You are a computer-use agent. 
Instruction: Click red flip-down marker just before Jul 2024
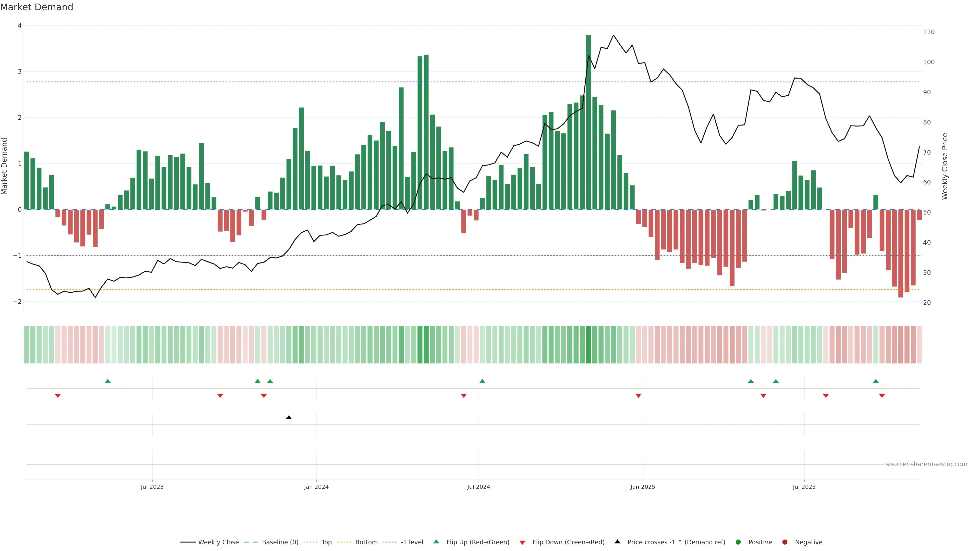coord(463,396)
